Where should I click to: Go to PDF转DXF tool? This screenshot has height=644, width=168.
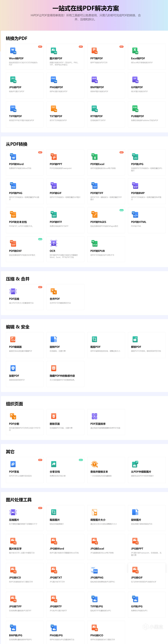(x=15, y=251)
